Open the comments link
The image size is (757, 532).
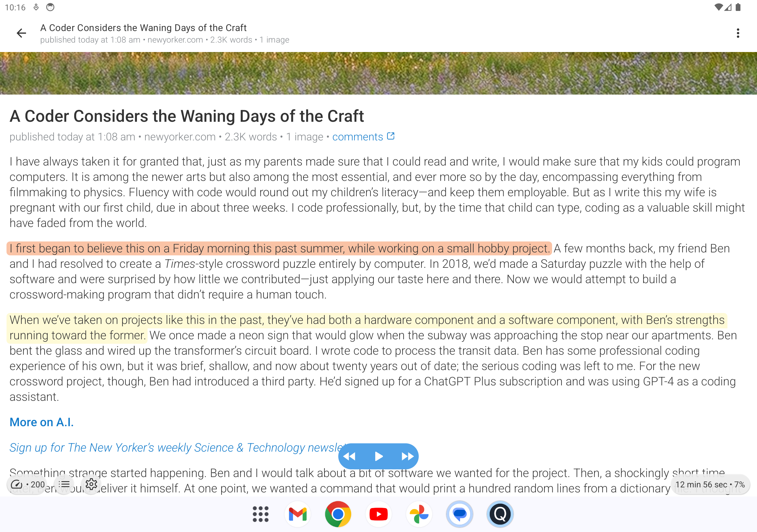pyautogui.click(x=358, y=137)
